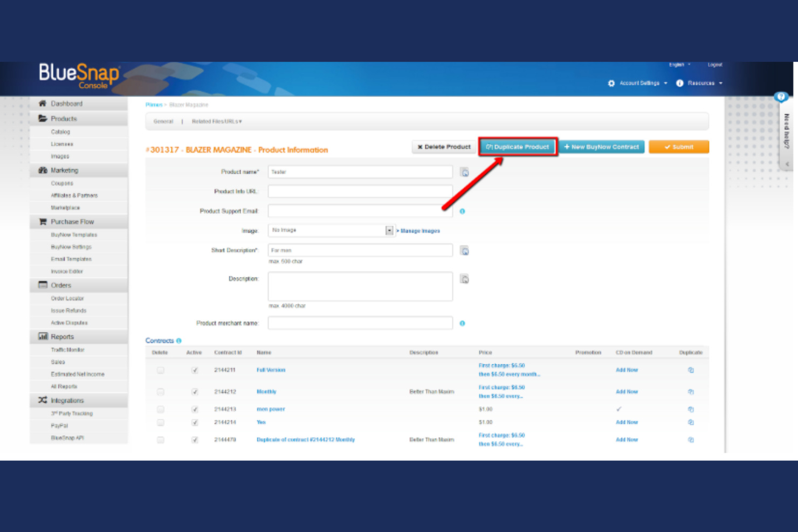
Task: Click the translate icon beside Description box
Action: click(464, 279)
